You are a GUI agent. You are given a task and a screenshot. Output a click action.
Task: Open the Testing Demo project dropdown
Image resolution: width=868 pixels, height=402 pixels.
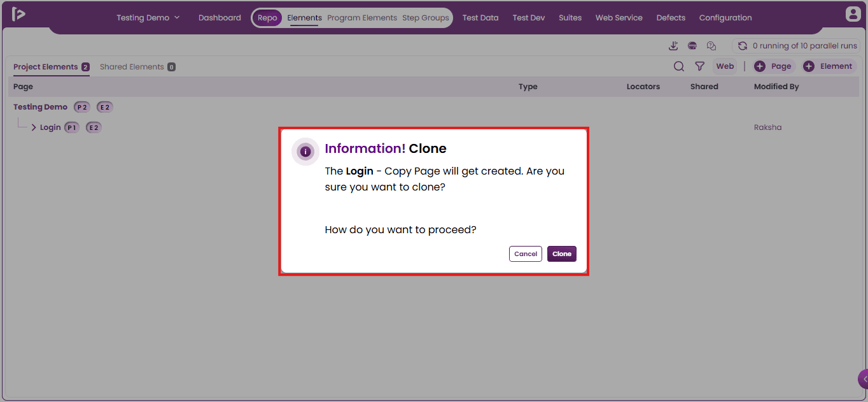pos(148,18)
